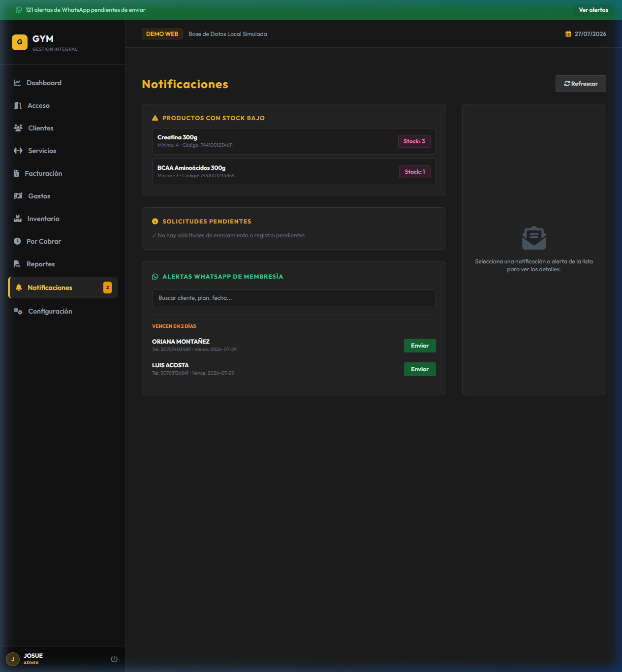Click the info icon for Solicitudes Pendientes
Viewport: 622px width, 672px height.
(155, 222)
